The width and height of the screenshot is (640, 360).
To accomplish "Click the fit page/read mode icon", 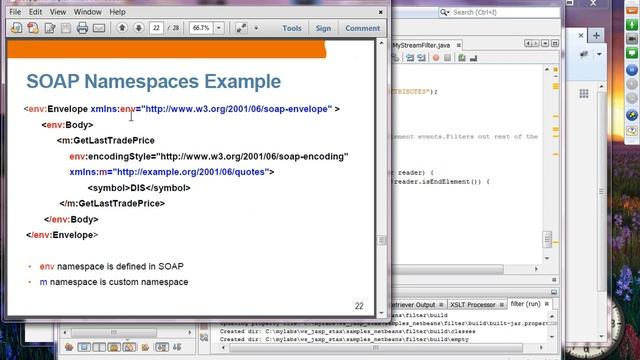I will [x=241, y=28].
